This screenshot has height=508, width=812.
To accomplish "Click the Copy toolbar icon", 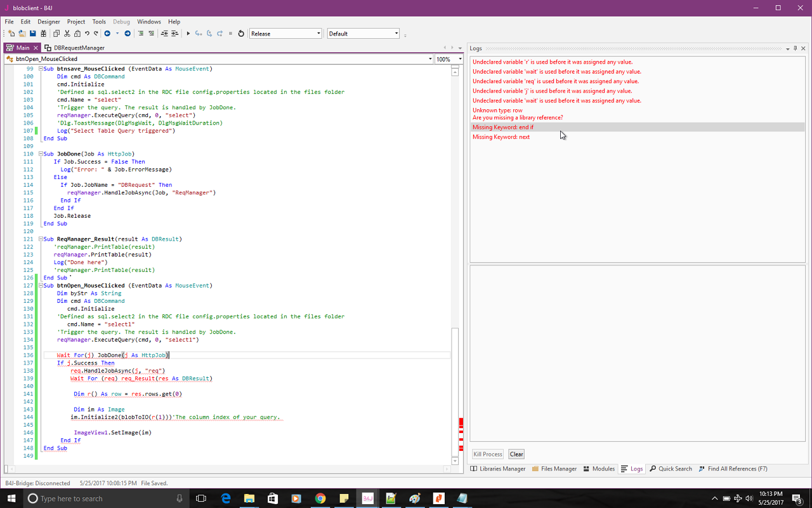I will click(56, 34).
